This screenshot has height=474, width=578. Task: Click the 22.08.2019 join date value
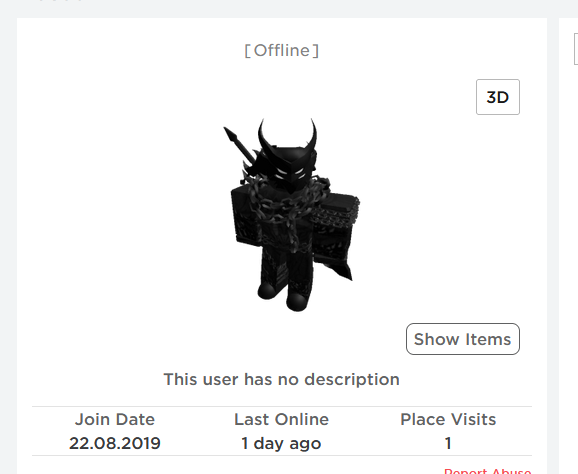115,443
